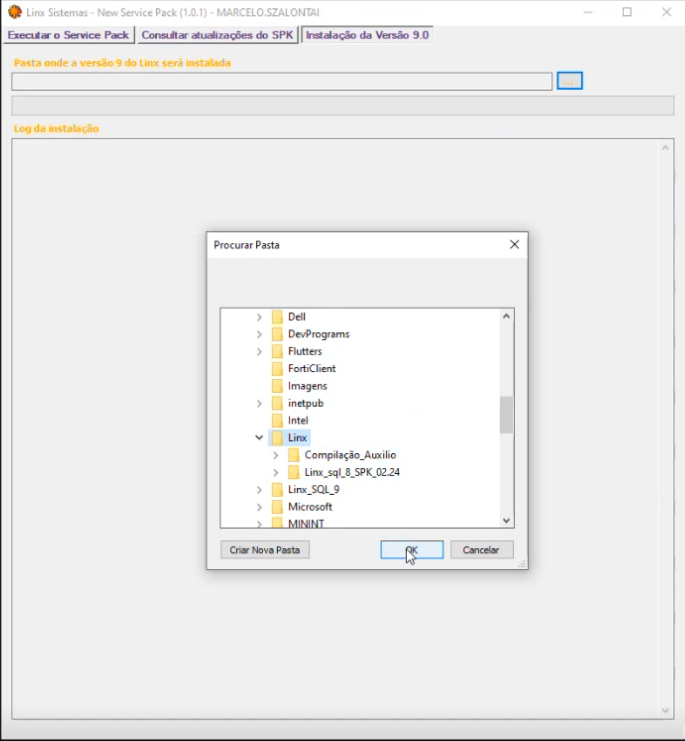Choose the inetpub folder name
The height and width of the screenshot is (741, 685).
pyautogui.click(x=306, y=403)
